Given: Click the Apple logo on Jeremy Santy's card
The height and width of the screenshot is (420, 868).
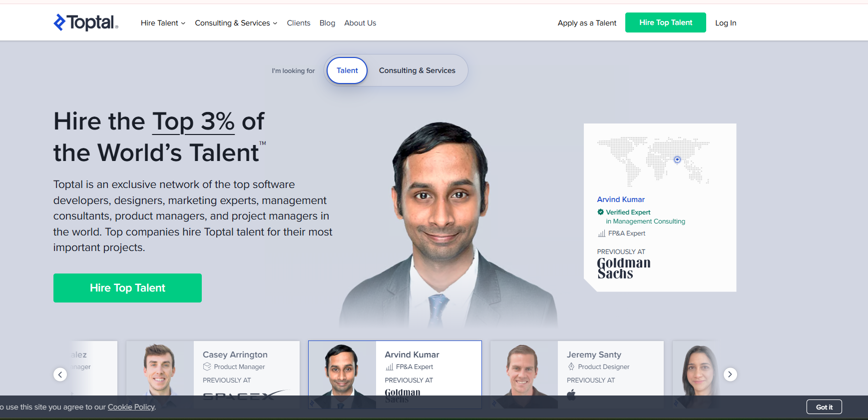Looking at the screenshot, I should click(571, 394).
